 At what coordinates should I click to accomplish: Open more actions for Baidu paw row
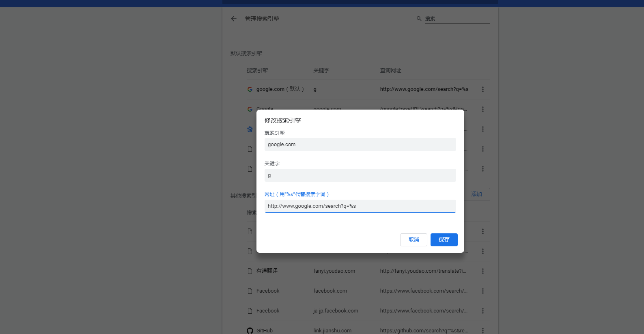click(x=483, y=129)
